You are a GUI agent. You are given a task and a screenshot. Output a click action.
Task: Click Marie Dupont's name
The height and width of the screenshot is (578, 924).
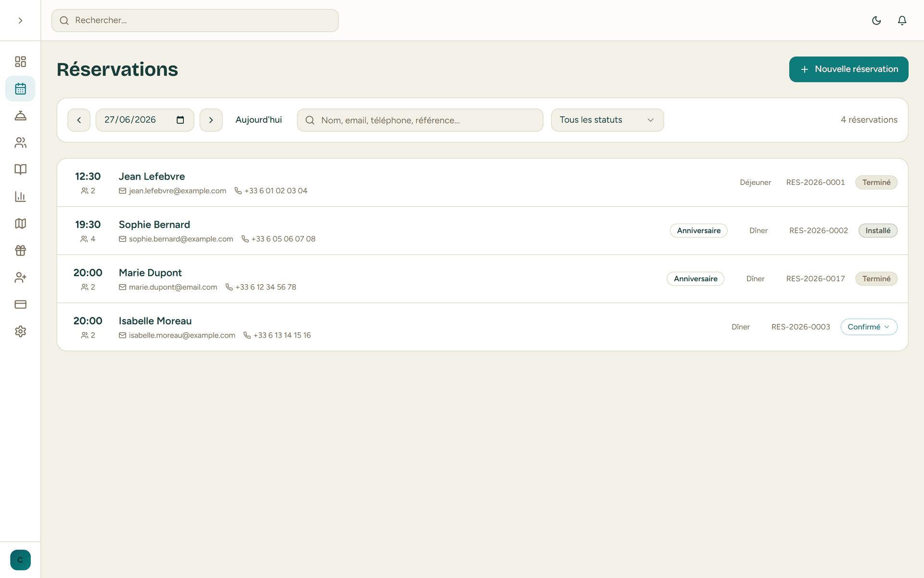(150, 273)
